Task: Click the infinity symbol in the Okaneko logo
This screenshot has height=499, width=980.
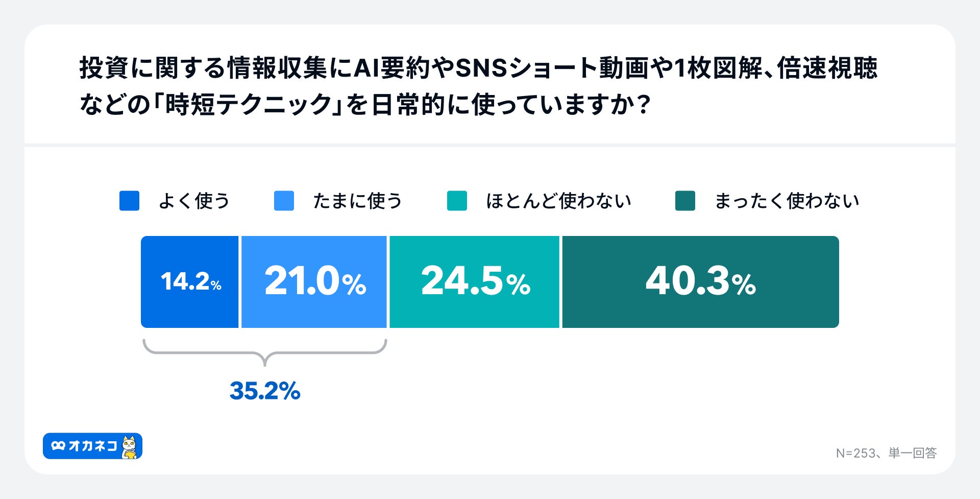Action: (x=58, y=446)
